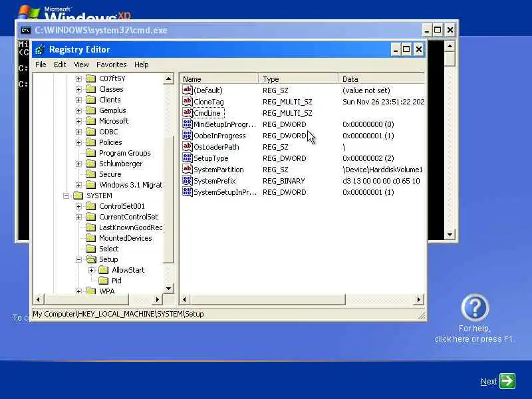Viewport: 532px width, 399px height.
Task: Click the cmd.exe window title icon
Action: (x=25, y=30)
